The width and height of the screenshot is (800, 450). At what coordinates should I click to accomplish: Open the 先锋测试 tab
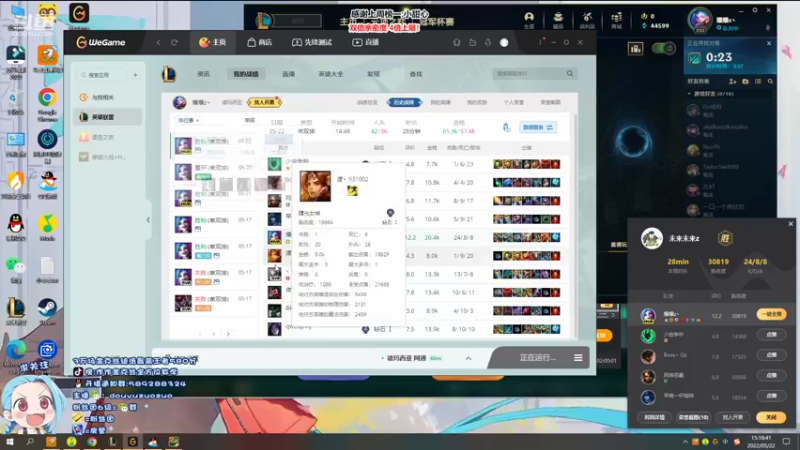tap(312, 42)
